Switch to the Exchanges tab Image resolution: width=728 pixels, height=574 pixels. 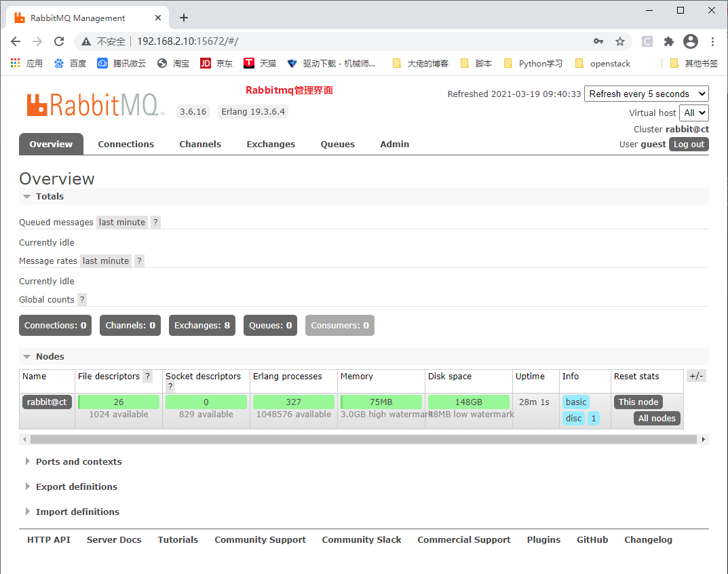coord(271,144)
